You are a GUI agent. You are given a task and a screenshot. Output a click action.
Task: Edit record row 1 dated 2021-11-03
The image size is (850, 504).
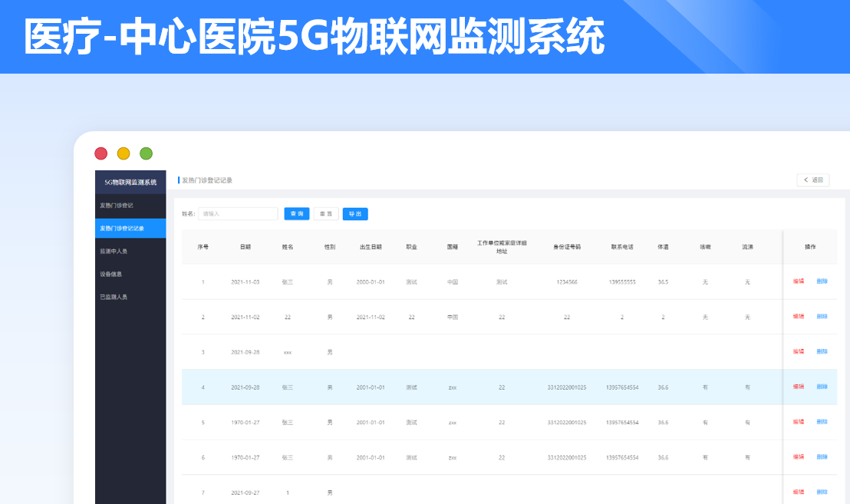799,282
